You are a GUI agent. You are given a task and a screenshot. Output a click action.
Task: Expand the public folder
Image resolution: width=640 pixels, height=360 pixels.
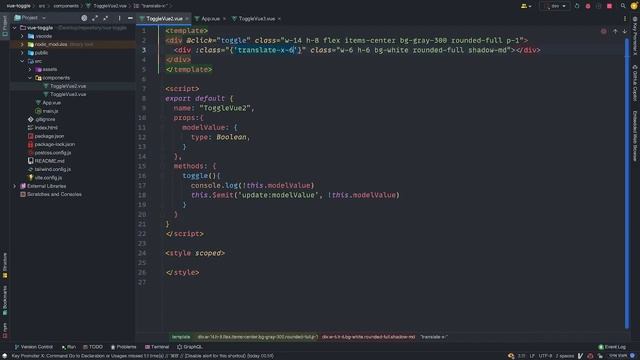pyautogui.click(x=22, y=53)
